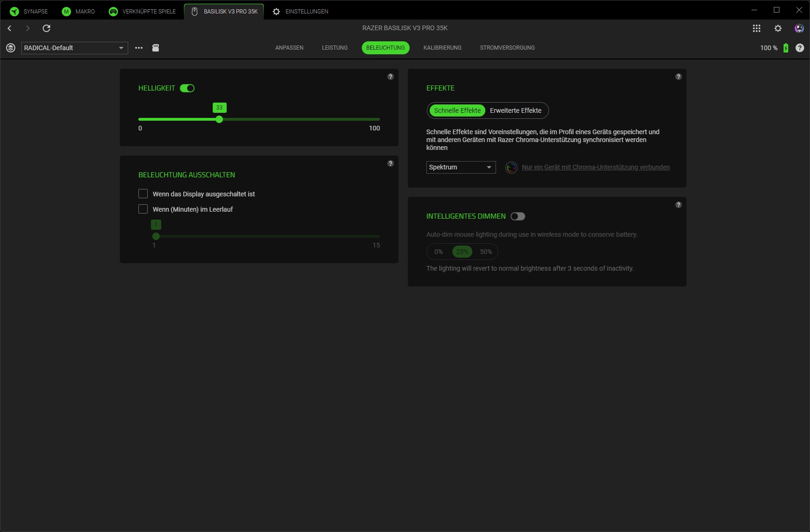Check 'Wenn das Display ausgeschaltet ist'
Image resolution: width=810 pixels, height=532 pixels.
pyautogui.click(x=143, y=194)
